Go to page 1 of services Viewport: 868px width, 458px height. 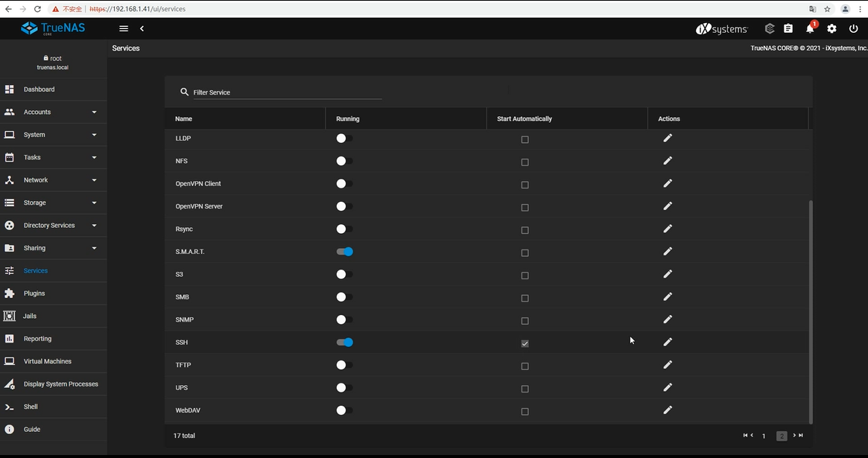764,436
